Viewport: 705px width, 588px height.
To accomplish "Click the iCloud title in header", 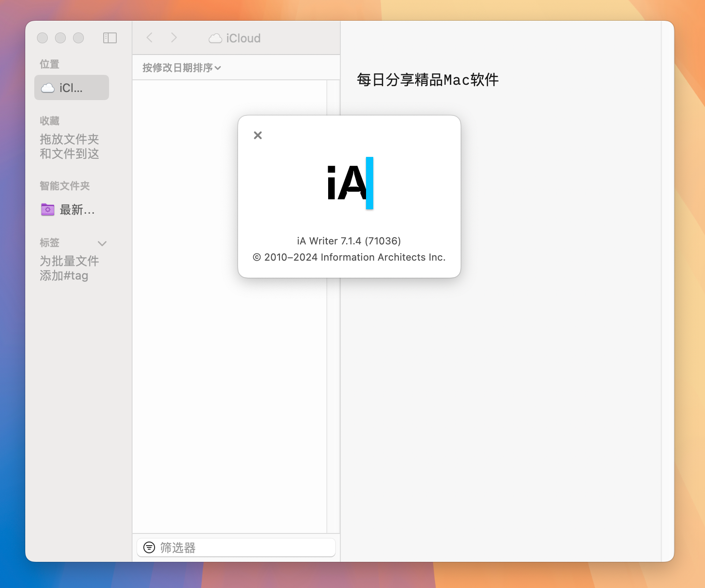I will [x=243, y=38].
